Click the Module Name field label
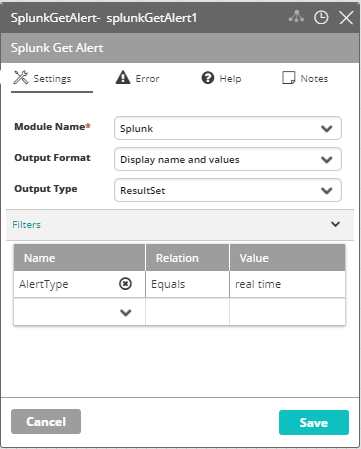The width and height of the screenshot is (361, 449). click(x=52, y=127)
